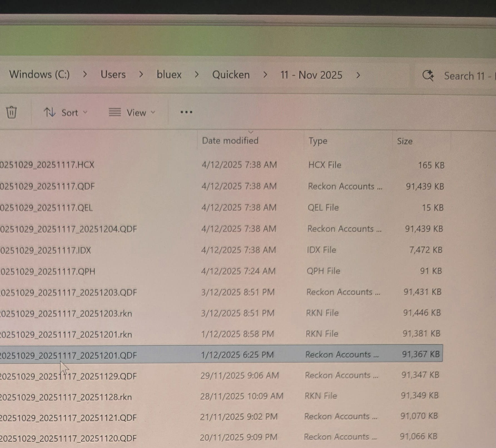This screenshot has height=448, width=496.
Task: Select highlighted file ending _20251201.QDF
Action: pyautogui.click(x=68, y=355)
